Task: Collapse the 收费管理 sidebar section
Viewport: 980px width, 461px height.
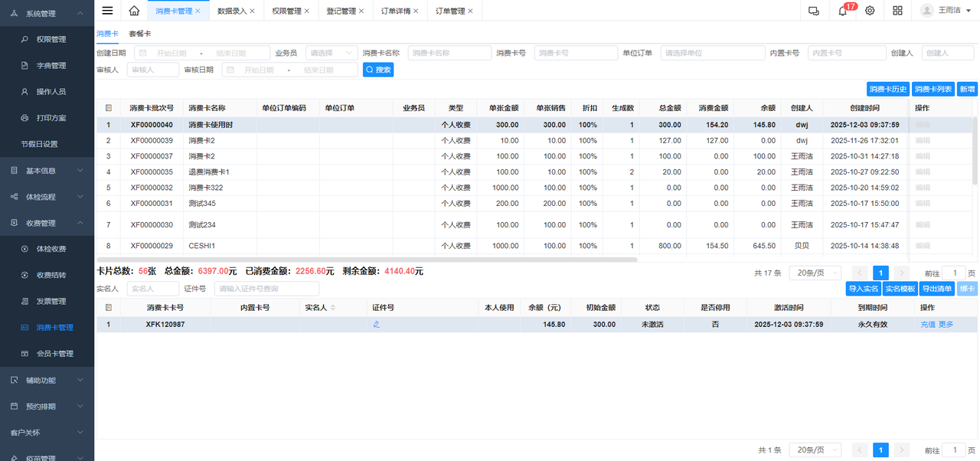Action: point(47,223)
